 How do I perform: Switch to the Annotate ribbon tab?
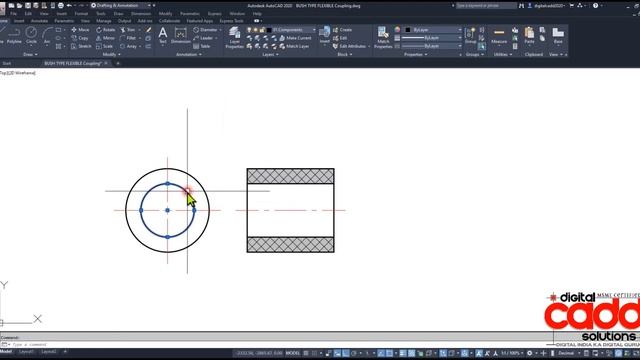point(39,21)
